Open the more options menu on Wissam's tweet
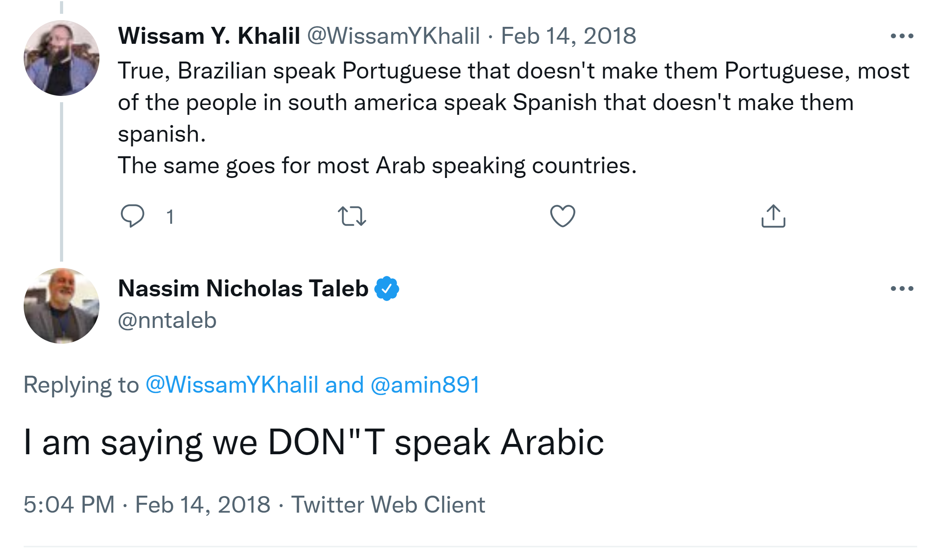Screen dimensions: 929x560 pyautogui.click(x=902, y=36)
